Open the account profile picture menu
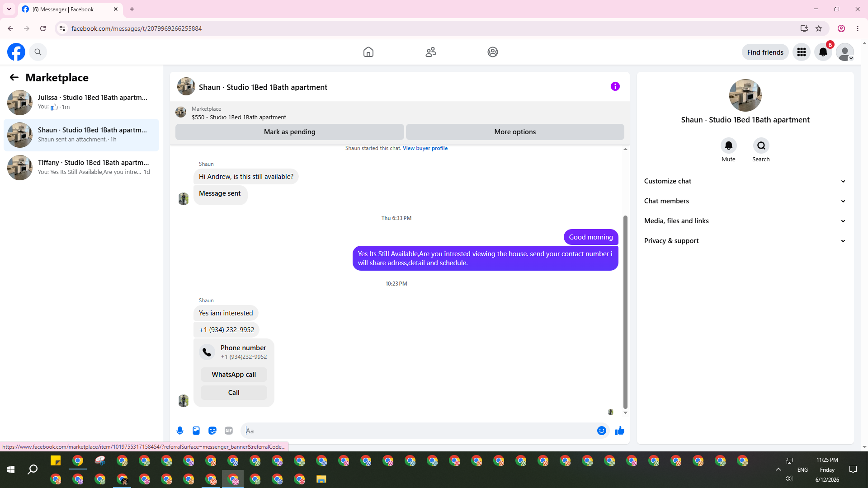The width and height of the screenshot is (868, 488). click(x=845, y=52)
